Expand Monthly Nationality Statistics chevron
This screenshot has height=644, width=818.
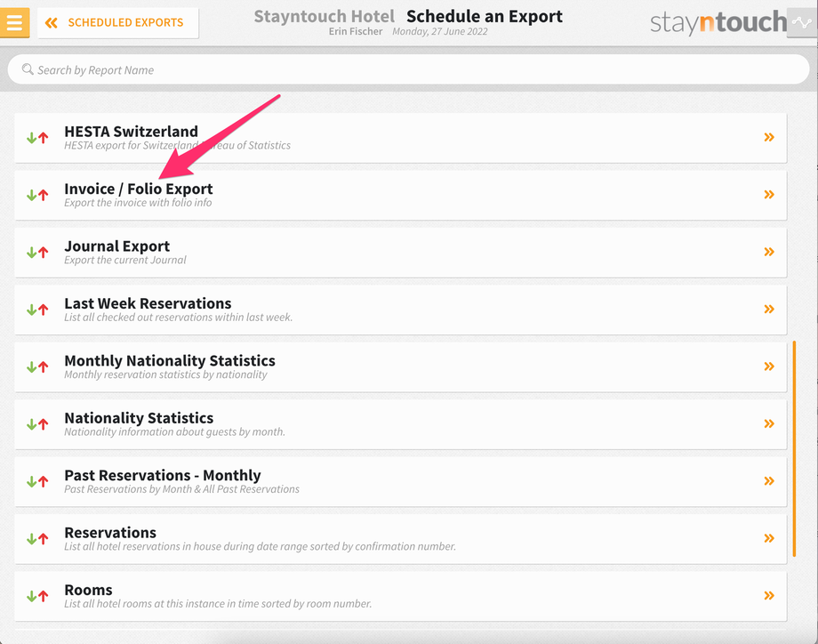point(769,366)
